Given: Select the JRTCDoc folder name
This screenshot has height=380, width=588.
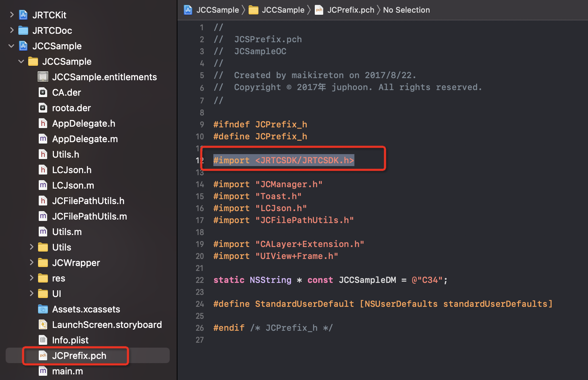Looking at the screenshot, I should [52, 31].
